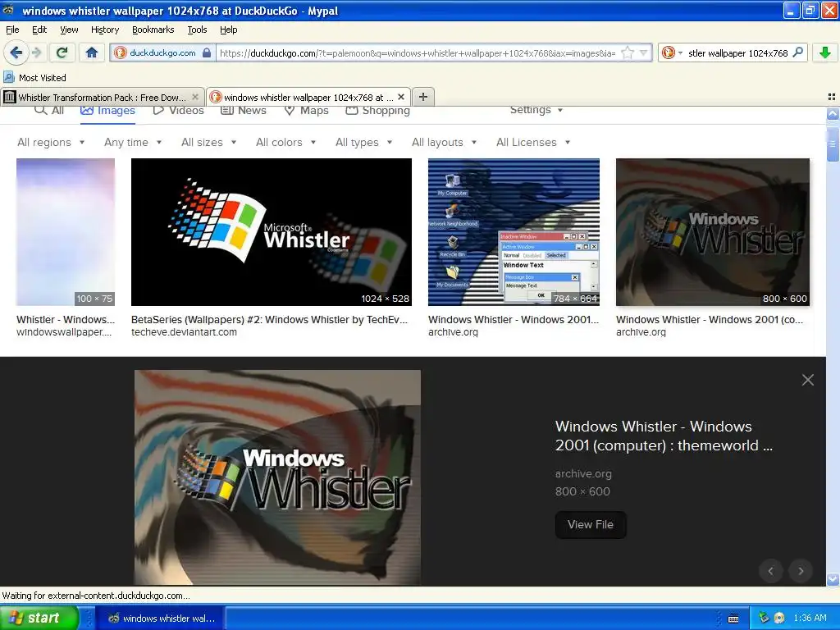Show previous image in preview

click(x=771, y=571)
